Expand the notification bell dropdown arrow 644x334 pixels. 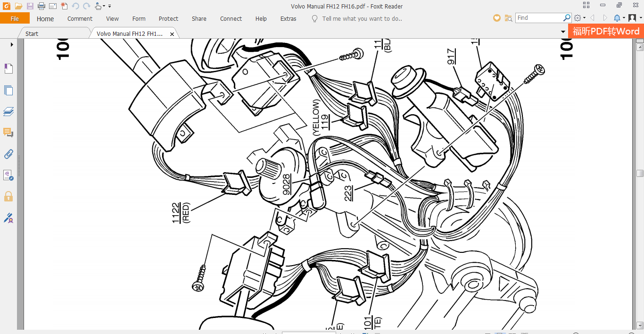click(x=624, y=18)
